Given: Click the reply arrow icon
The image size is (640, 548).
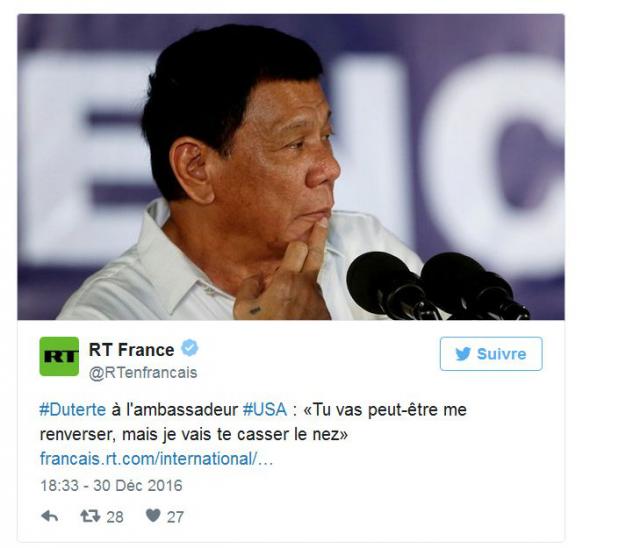Looking at the screenshot, I should (x=50, y=516).
